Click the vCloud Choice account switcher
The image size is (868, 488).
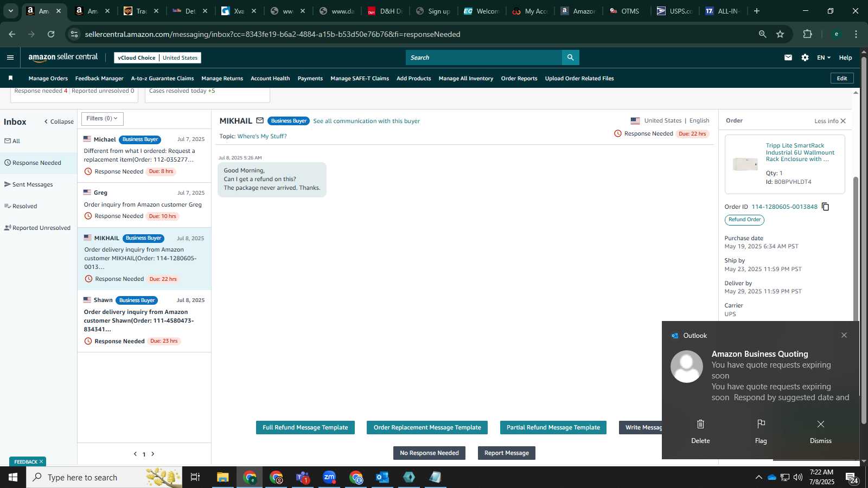157,57
